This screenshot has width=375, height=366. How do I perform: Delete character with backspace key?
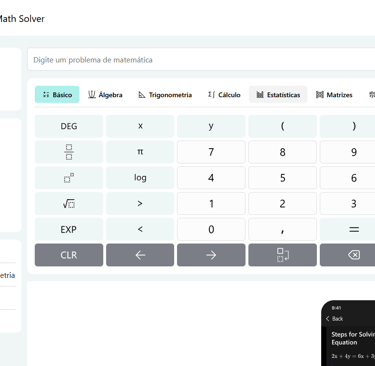tap(347, 255)
